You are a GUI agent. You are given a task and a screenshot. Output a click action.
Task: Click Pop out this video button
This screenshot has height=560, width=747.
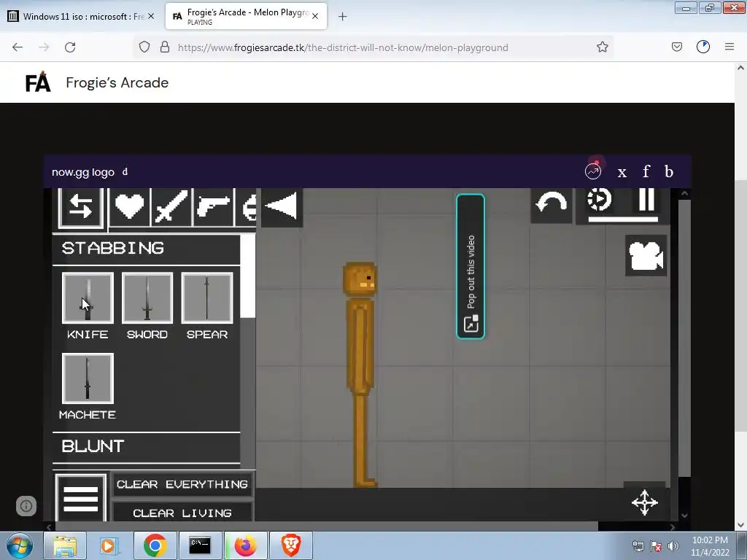pos(471,267)
